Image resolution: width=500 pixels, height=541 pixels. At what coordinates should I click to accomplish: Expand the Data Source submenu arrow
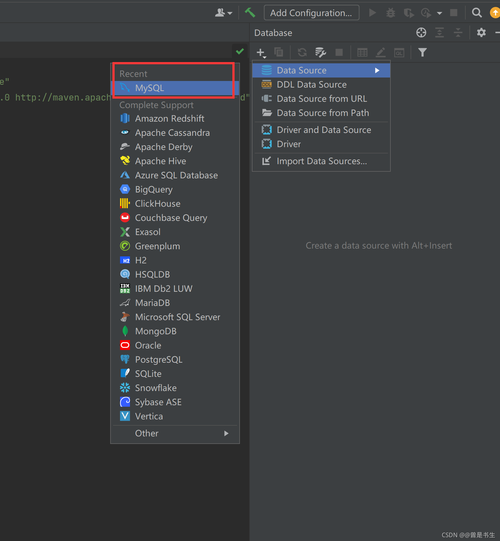377,70
